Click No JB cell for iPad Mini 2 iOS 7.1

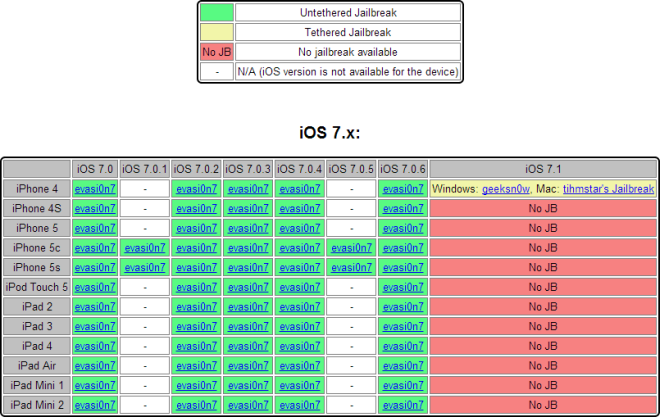(543, 405)
